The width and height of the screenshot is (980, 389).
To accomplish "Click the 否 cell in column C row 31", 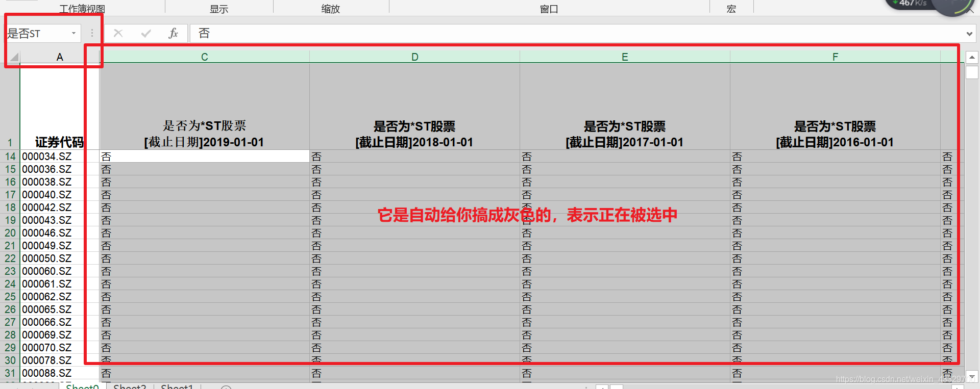I will point(204,373).
